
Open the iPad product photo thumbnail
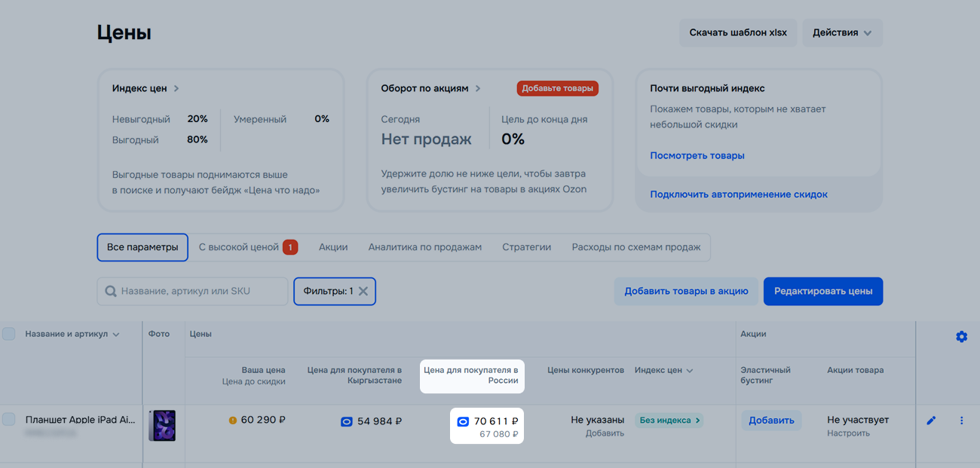click(x=162, y=426)
